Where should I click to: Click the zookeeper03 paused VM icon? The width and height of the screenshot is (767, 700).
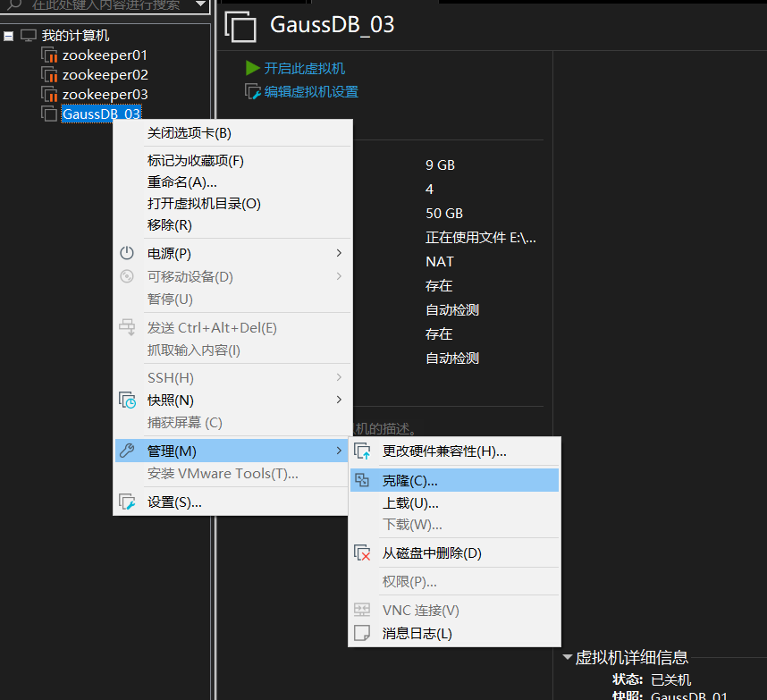49,95
